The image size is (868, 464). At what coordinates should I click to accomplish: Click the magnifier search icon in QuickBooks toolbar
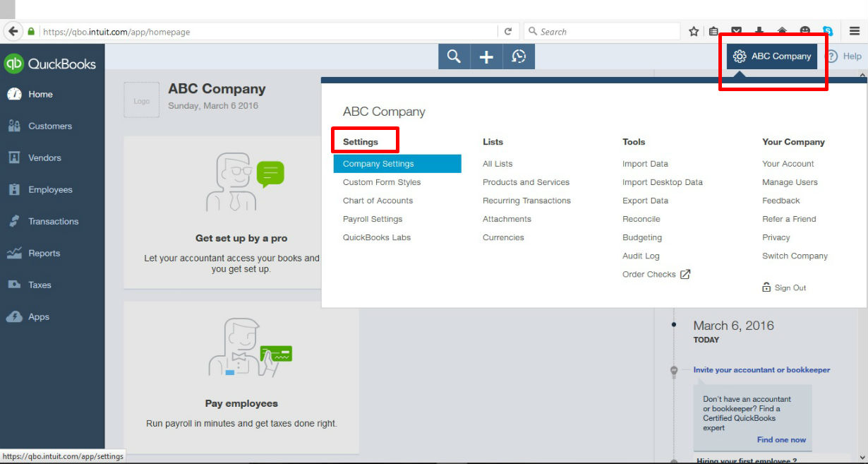454,56
